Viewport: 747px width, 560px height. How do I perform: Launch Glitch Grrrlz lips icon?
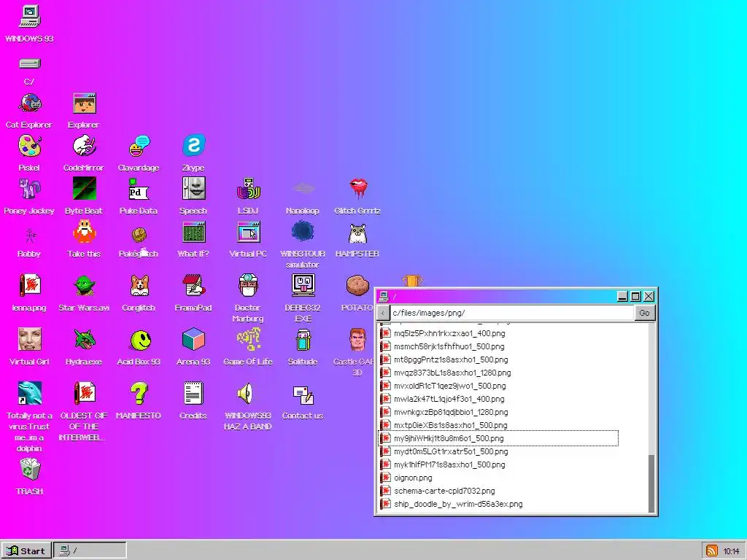(358, 189)
